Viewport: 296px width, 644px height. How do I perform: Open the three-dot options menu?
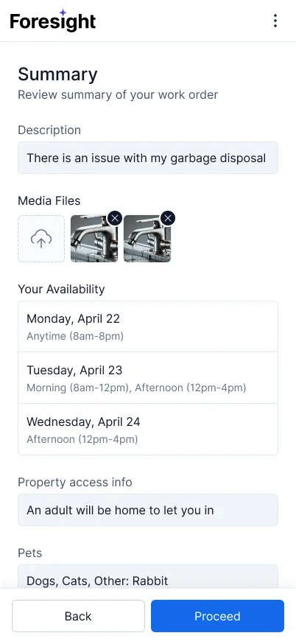click(x=275, y=21)
